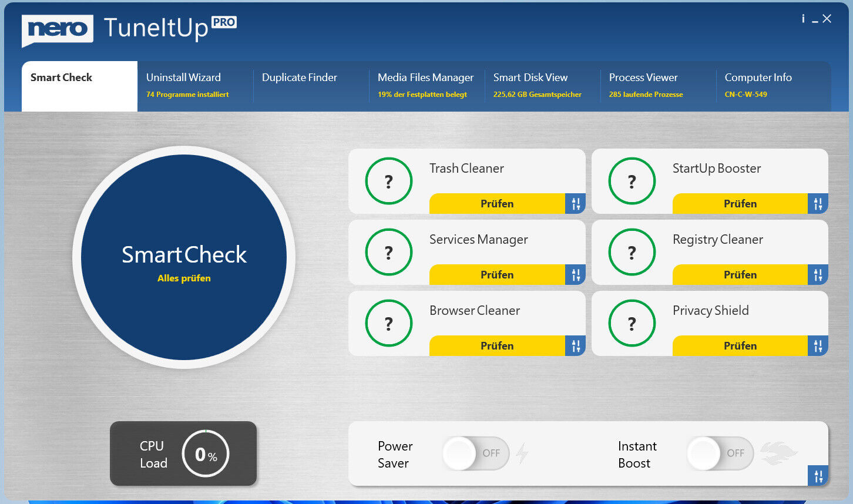Click the "Privacy Shield" title text

coord(711,311)
